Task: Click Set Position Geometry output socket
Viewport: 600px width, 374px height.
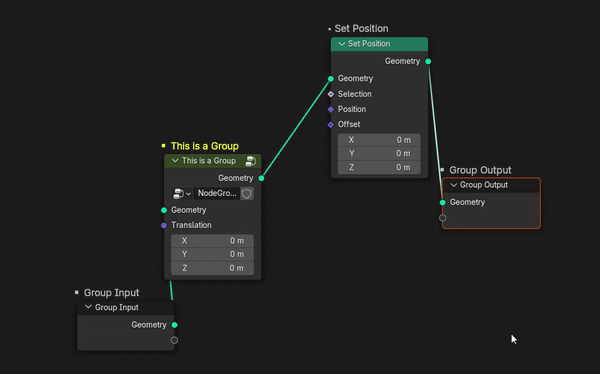Action: click(x=428, y=61)
